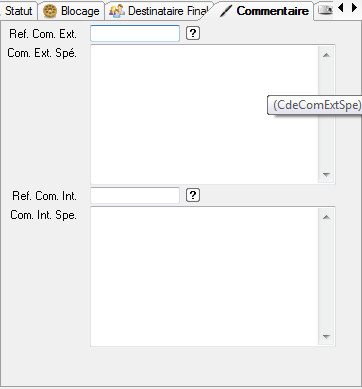The image size is (362, 389).
Task: Click the tab strip left arrow
Action: (341, 8)
